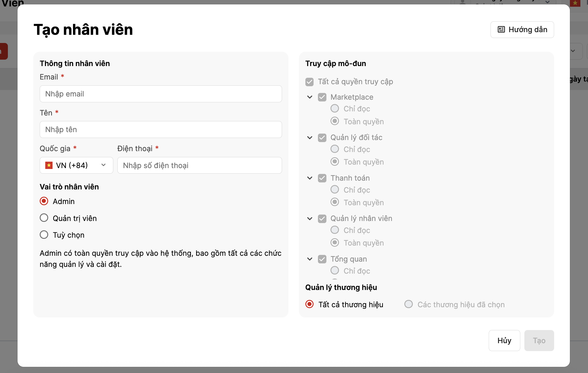The width and height of the screenshot is (588, 373).
Task: Click the Vietnam flag icon in country selector
Action: coord(49,165)
